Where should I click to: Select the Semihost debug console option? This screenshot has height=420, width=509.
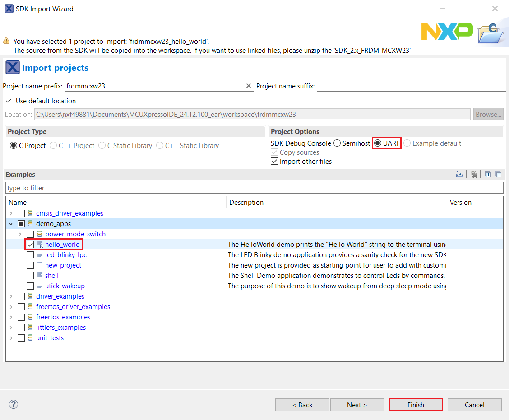tap(337, 143)
